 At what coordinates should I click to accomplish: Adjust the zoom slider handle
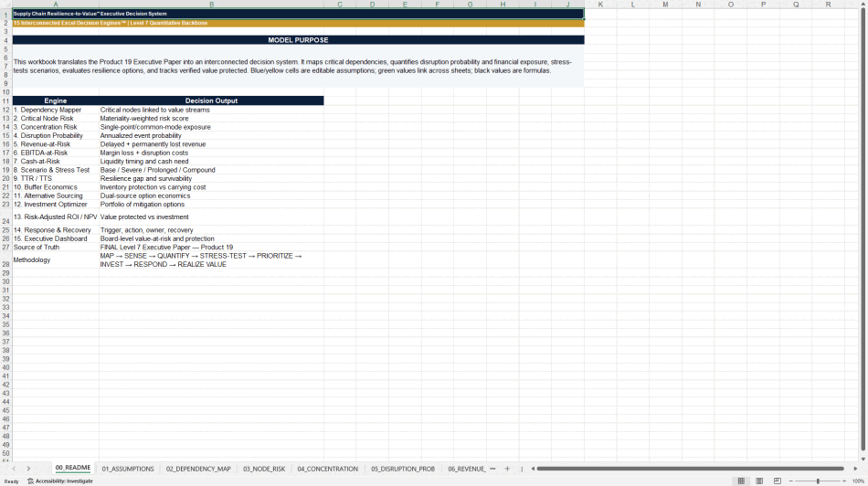pos(818,481)
